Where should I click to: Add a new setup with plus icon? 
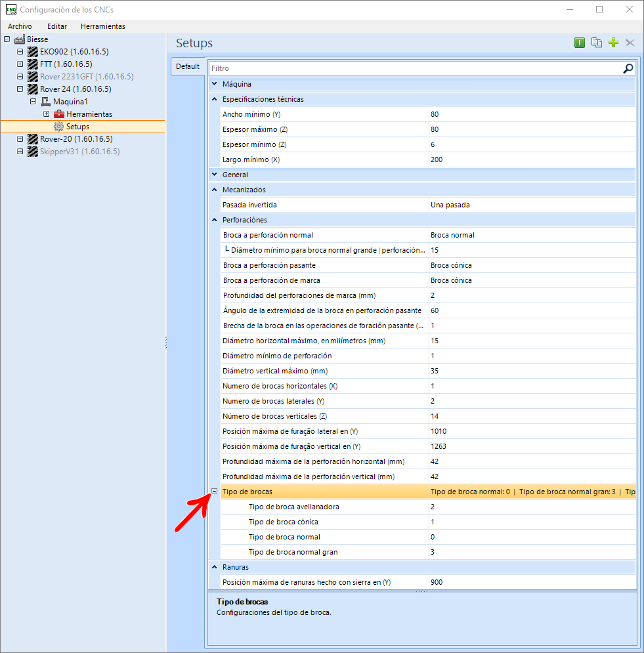click(x=613, y=43)
